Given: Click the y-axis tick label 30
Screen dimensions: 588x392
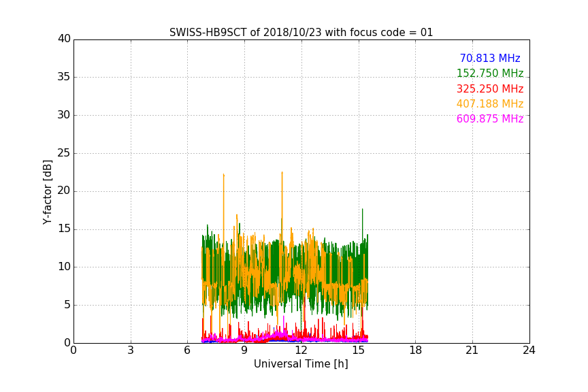Looking at the screenshot, I should point(64,115).
